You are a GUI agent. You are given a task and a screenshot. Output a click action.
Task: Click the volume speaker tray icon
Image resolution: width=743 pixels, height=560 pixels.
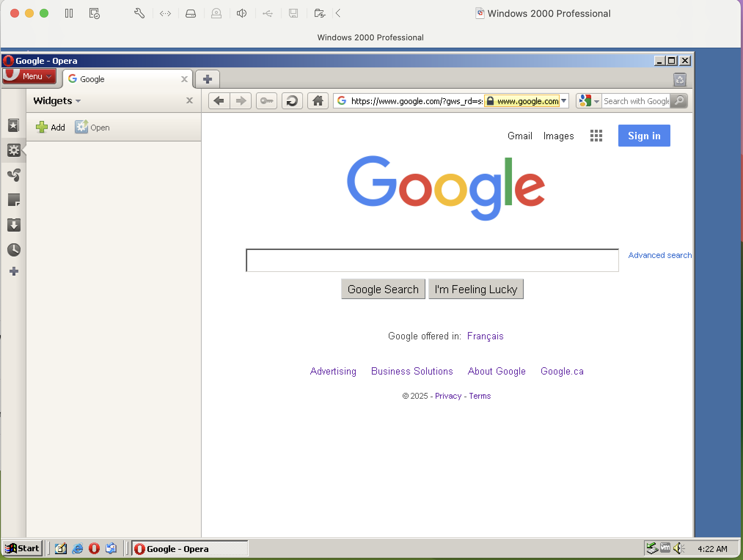click(679, 548)
